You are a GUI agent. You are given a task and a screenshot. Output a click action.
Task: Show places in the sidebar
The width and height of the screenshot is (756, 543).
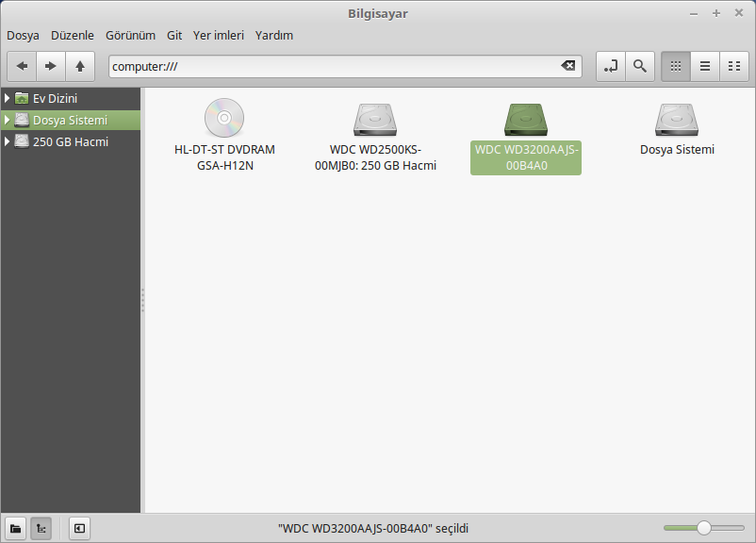tap(15, 529)
